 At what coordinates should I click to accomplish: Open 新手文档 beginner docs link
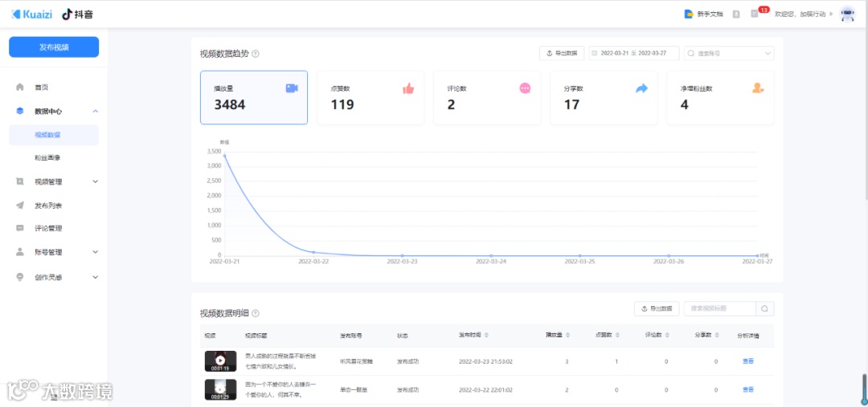click(x=710, y=14)
